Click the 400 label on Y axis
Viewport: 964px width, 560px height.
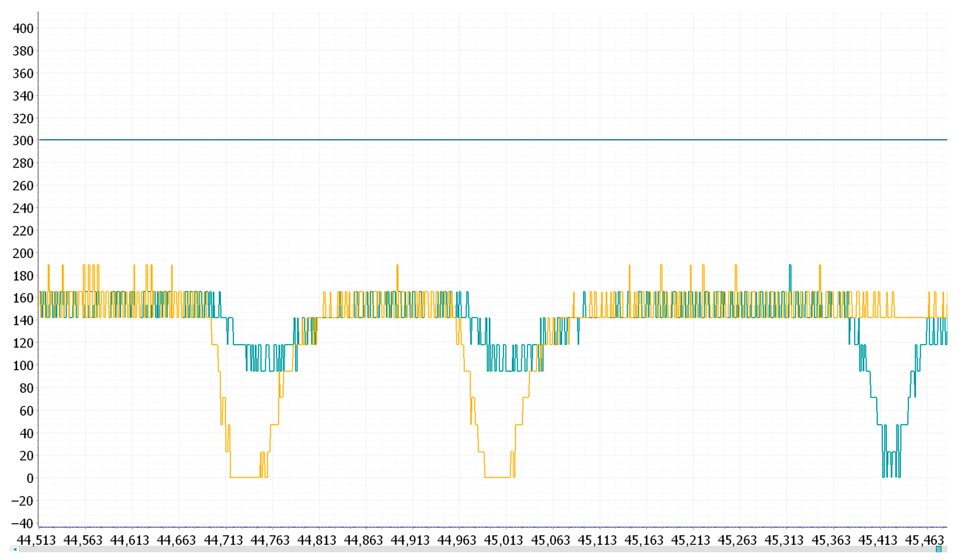coord(23,29)
